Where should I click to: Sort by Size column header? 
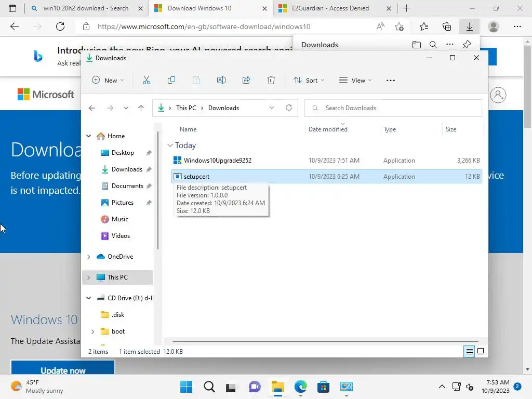451,129
